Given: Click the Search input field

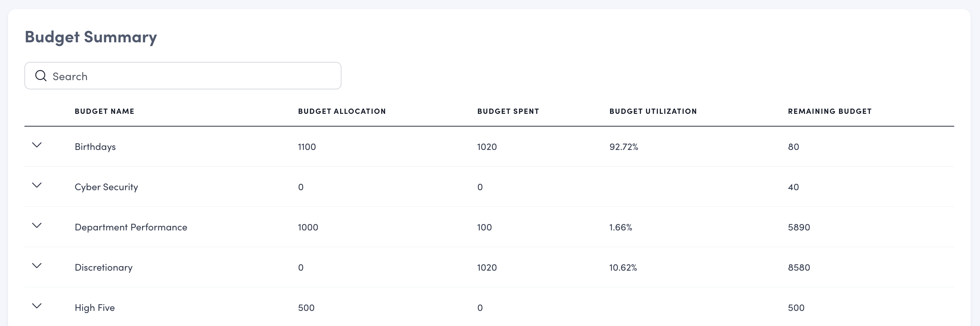Looking at the screenshot, I should coord(190,76).
